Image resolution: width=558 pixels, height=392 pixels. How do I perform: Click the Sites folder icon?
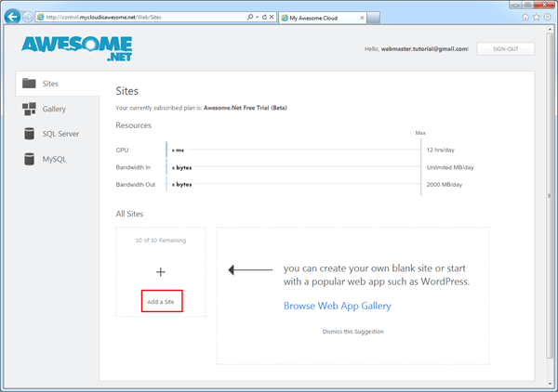(29, 84)
